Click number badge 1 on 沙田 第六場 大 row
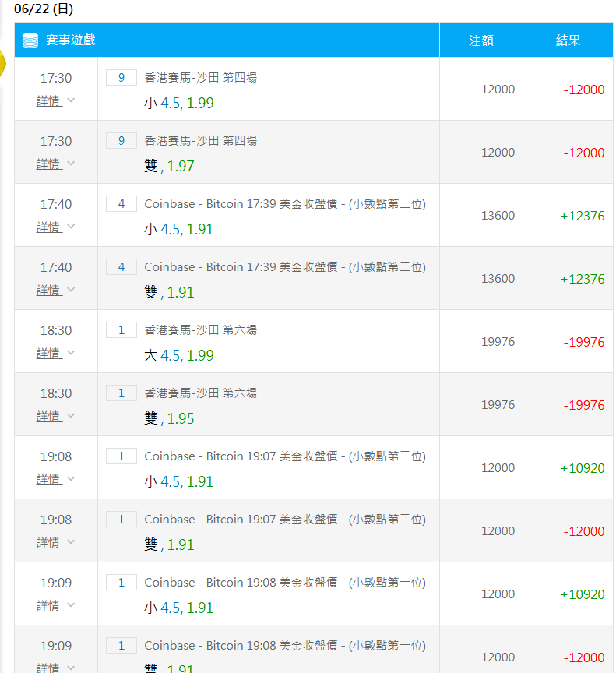 (x=121, y=330)
